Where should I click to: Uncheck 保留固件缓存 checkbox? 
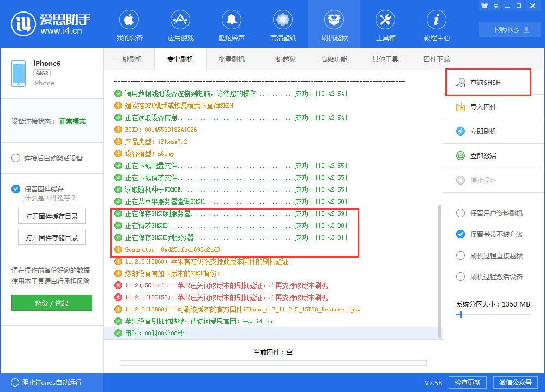tap(16, 189)
